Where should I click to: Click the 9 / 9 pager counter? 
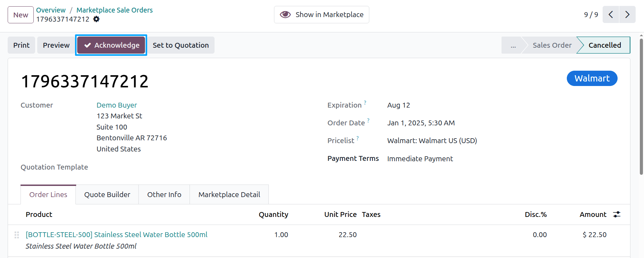591,15
